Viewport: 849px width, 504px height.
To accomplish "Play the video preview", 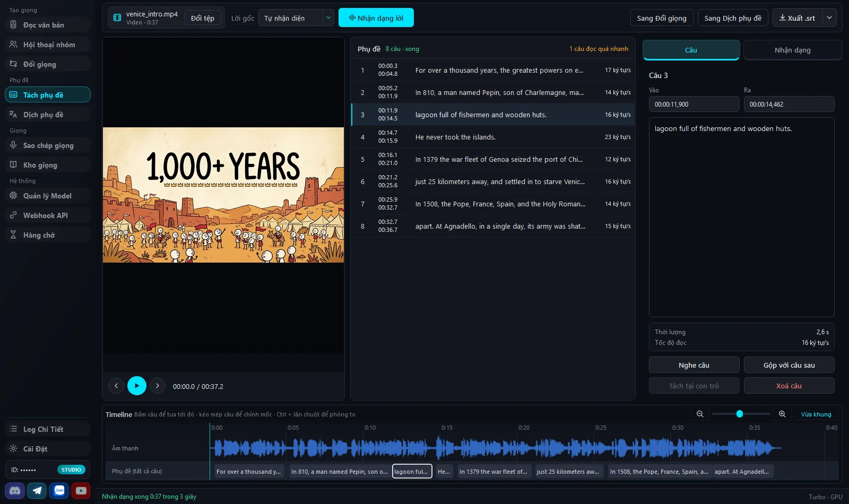I will (137, 386).
